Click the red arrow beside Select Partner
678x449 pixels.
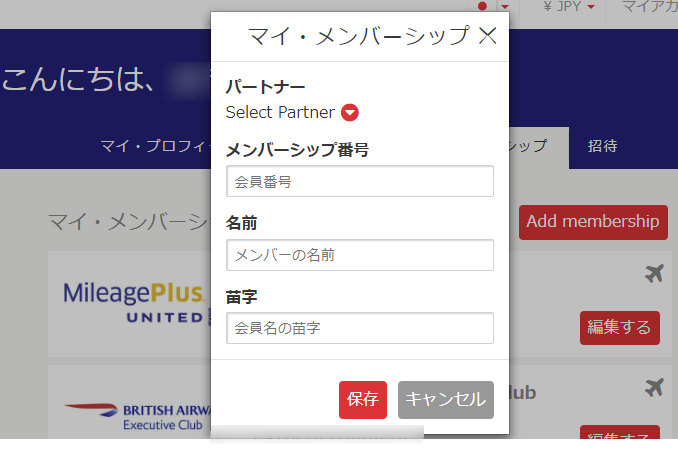pos(350,112)
